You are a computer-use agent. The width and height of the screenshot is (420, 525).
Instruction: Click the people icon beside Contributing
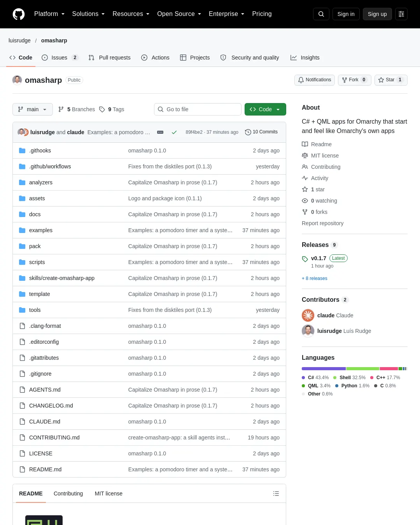pos(305,167)
